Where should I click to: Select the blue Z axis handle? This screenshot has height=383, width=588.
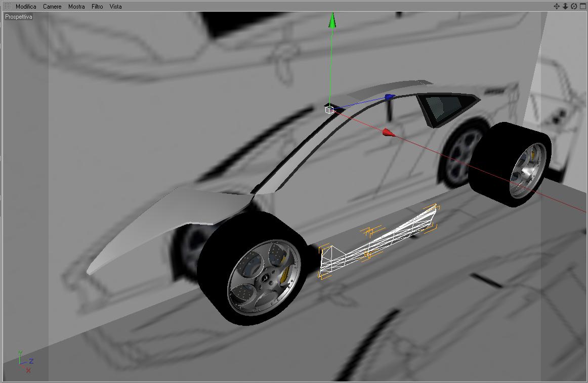click(x=390, y=97)
